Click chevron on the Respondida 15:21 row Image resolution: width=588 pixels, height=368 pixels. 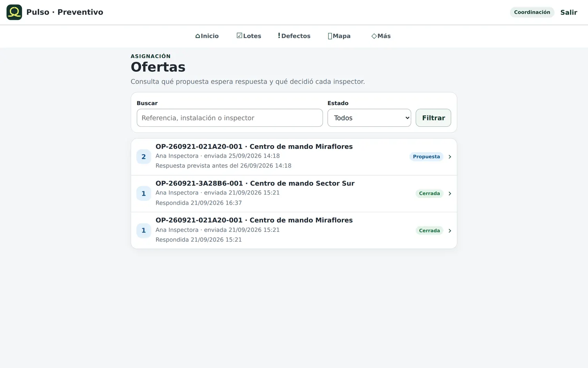coord(450,231)
